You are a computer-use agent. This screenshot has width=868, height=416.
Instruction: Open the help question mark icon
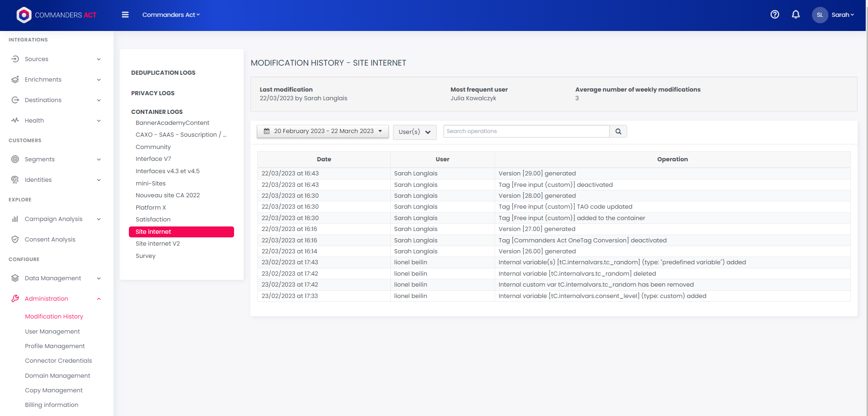[775, 15]
